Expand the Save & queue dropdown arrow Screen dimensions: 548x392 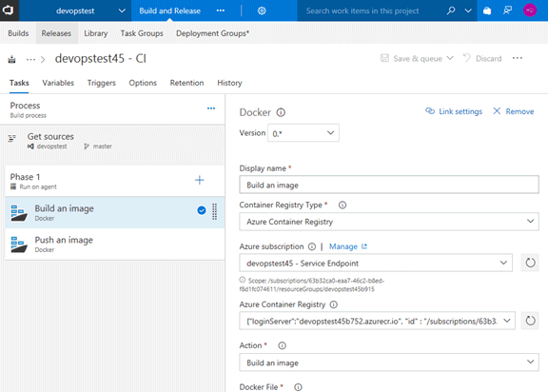pyautogui.click(x=450, y=58)
